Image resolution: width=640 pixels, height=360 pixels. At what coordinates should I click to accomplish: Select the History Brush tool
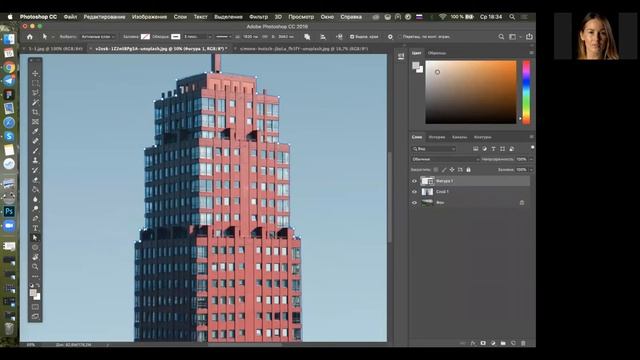click(x=35, y=170)
